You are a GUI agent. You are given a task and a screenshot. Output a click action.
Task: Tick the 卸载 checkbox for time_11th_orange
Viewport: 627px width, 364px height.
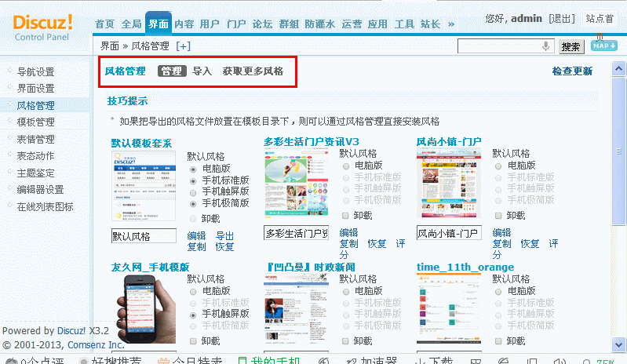498,340
